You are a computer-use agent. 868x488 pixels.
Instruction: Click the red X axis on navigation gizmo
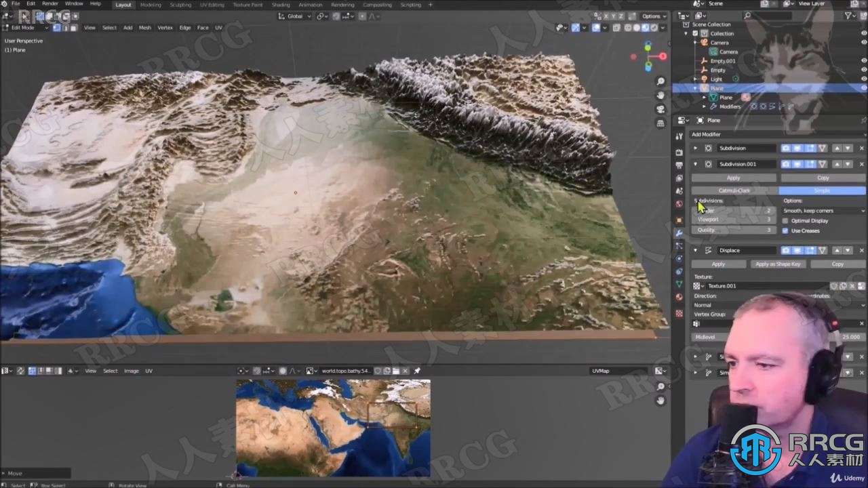(662, 57)
